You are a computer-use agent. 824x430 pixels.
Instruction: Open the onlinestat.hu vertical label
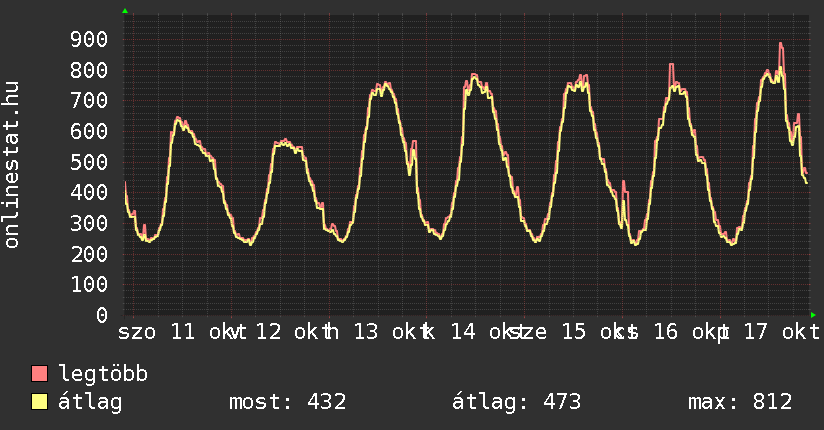point(13,165)
